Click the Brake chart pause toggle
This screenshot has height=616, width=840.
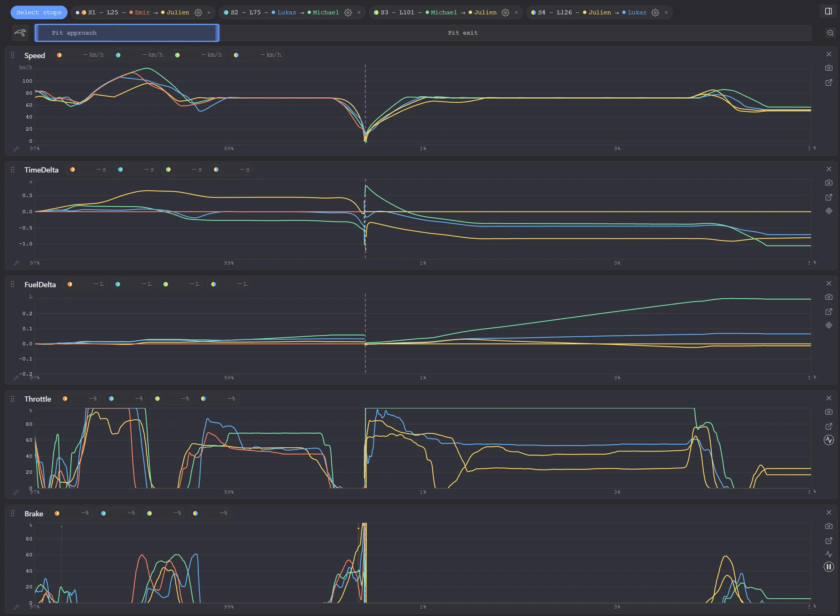click(x=829, y=567)
